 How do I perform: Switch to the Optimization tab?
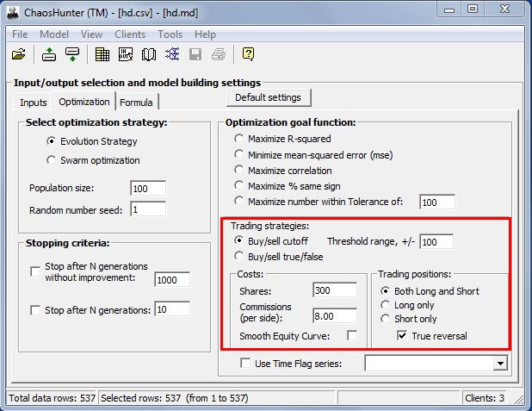(84, 102)
